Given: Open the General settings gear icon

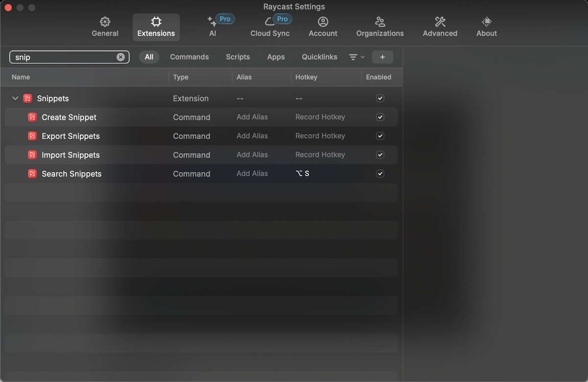Looking at the screenshot, I should (105, 22).
